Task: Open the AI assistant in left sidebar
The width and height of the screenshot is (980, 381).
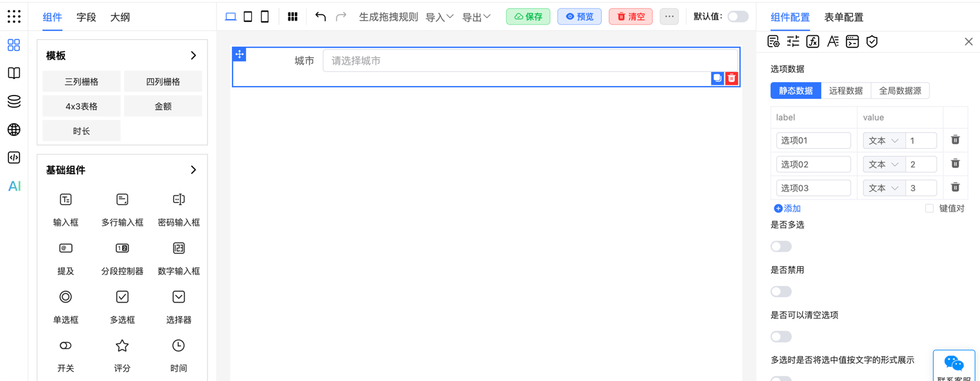Action: tap(14, 186)
